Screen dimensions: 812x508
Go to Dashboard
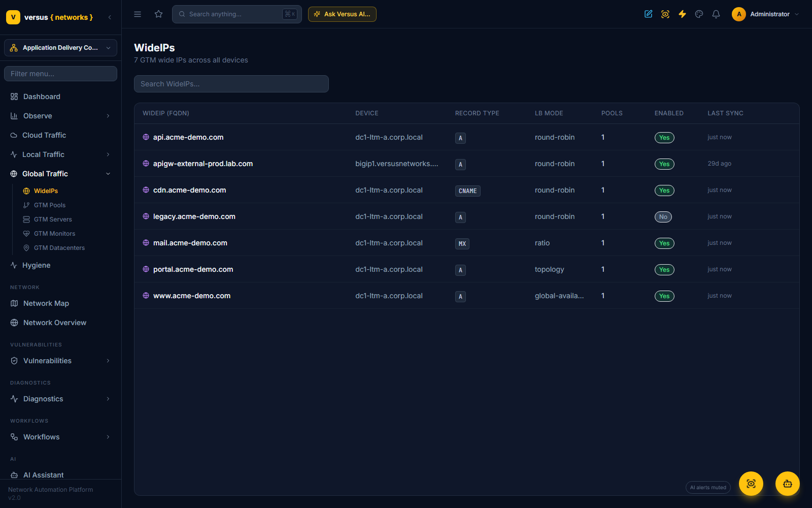61,97
